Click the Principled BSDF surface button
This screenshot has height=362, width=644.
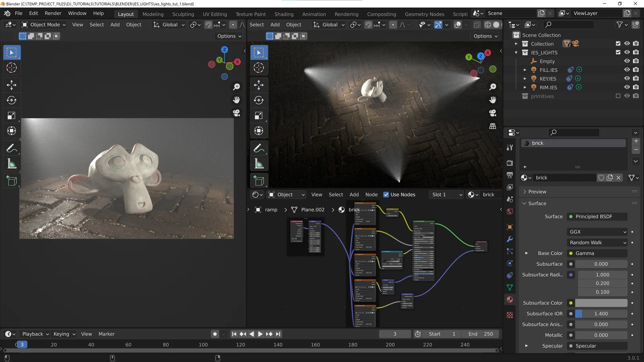[x=597, y=217]
